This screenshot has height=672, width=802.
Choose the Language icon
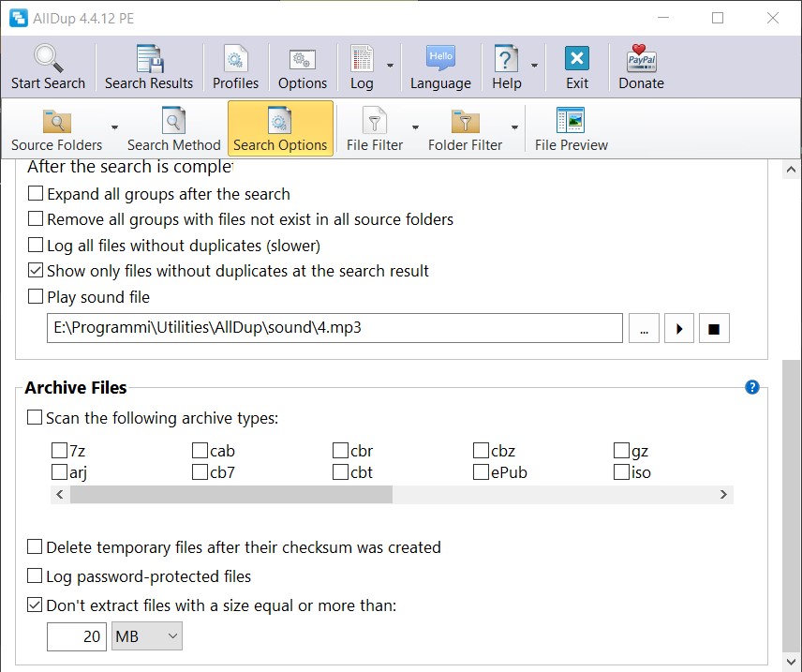click(x=440, y=57)
